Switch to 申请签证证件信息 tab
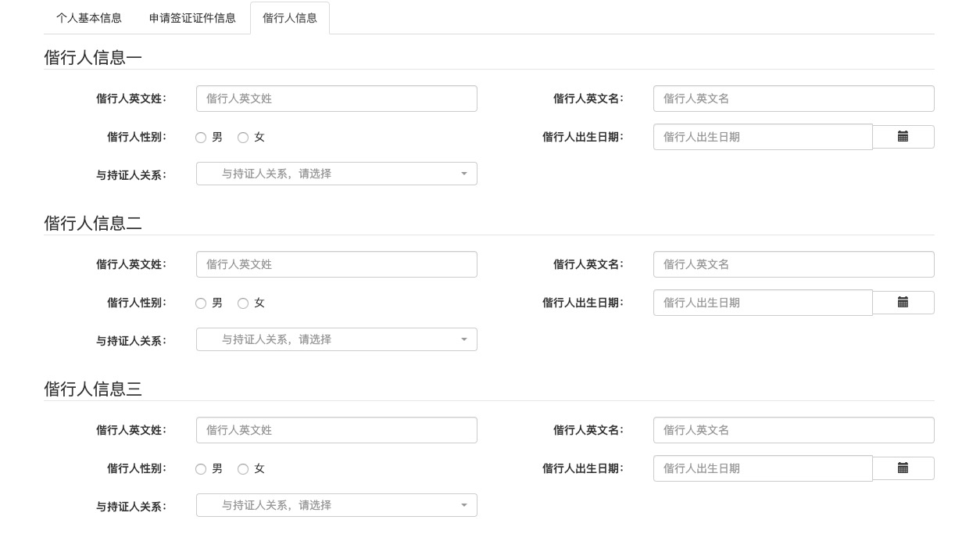Screen dimensions: 980x545 [192, 18]
